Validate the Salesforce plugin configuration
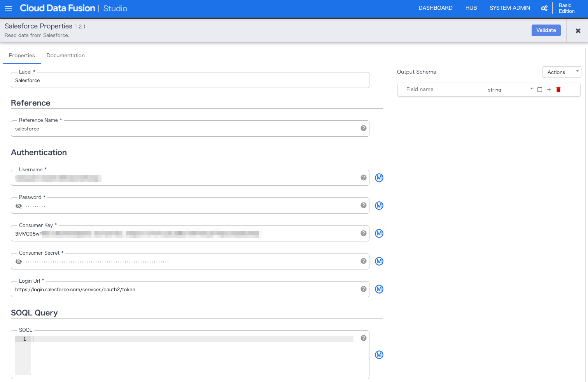This screenshot has width=588, height=382. point(546,30)
